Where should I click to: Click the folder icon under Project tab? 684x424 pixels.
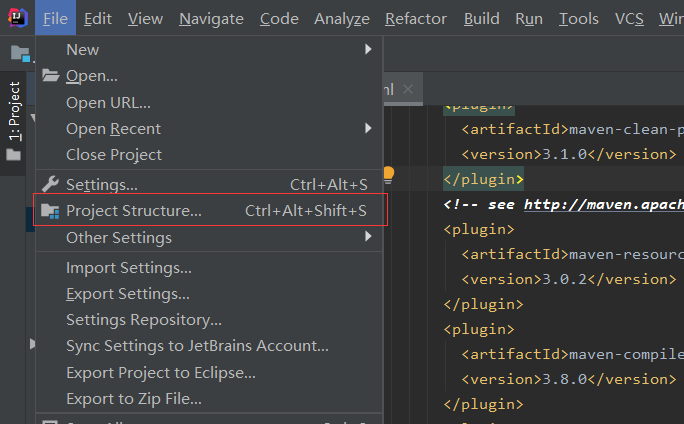[x=14, y=155]
